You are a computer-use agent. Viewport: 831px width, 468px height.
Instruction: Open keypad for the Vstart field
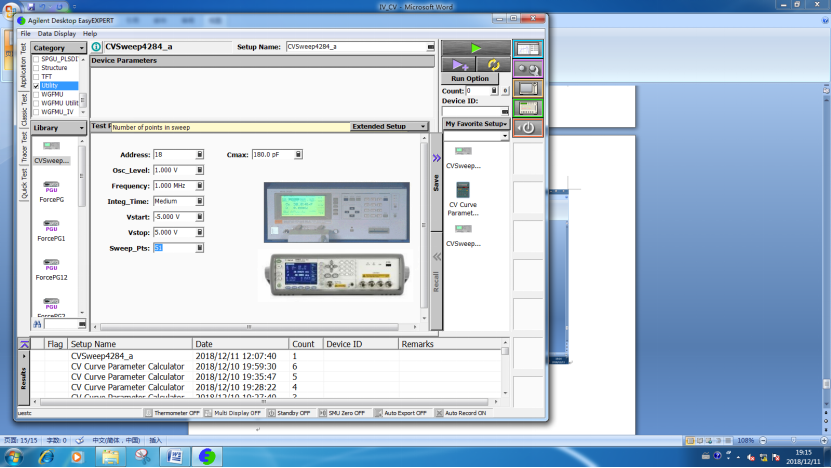click(199, 217)
